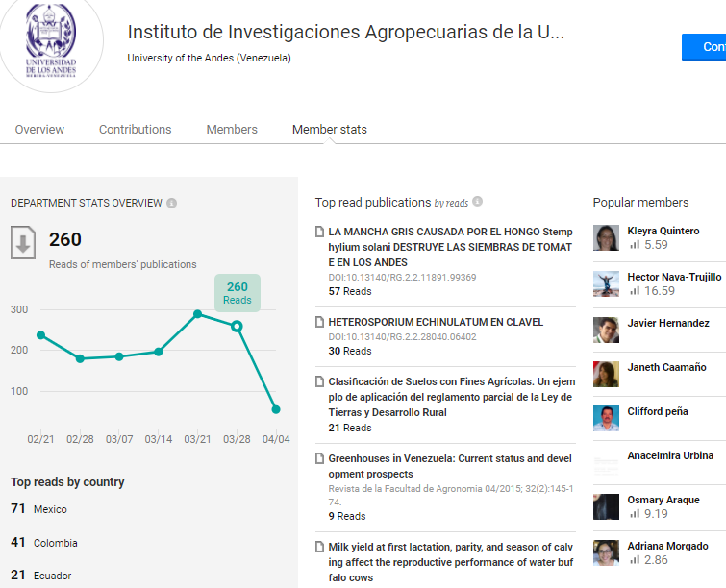Select the 03/14 data point on chart
The width and height of the screenshot is (726, 588).
pos(159,352)
